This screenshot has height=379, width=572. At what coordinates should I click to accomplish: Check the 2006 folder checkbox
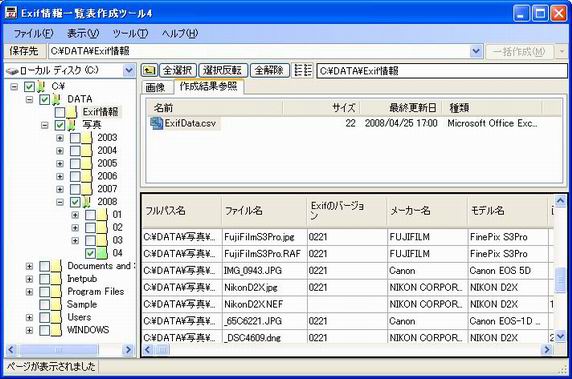point(75,176)
